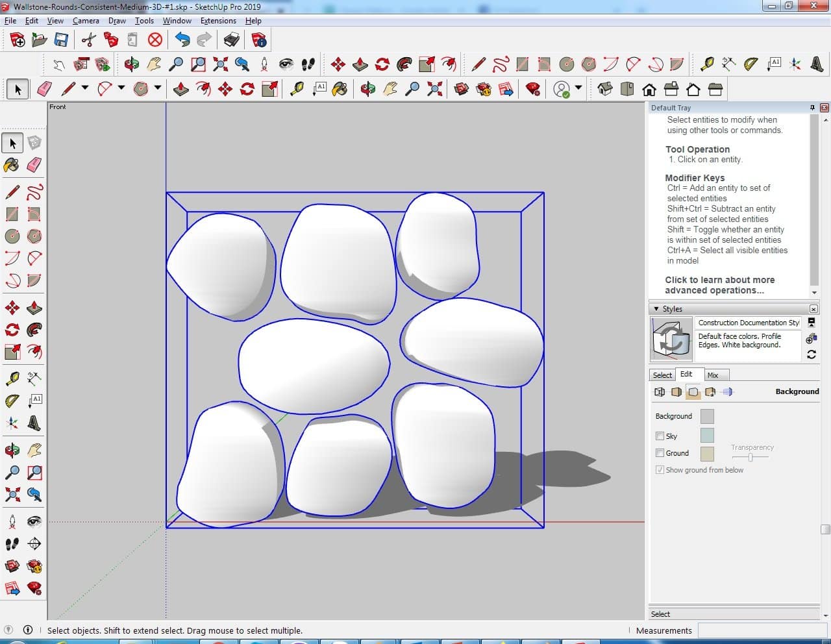This screenshot has height=644, width=831.
Task: Click the Background color swatch
Action: pos(707,416)
